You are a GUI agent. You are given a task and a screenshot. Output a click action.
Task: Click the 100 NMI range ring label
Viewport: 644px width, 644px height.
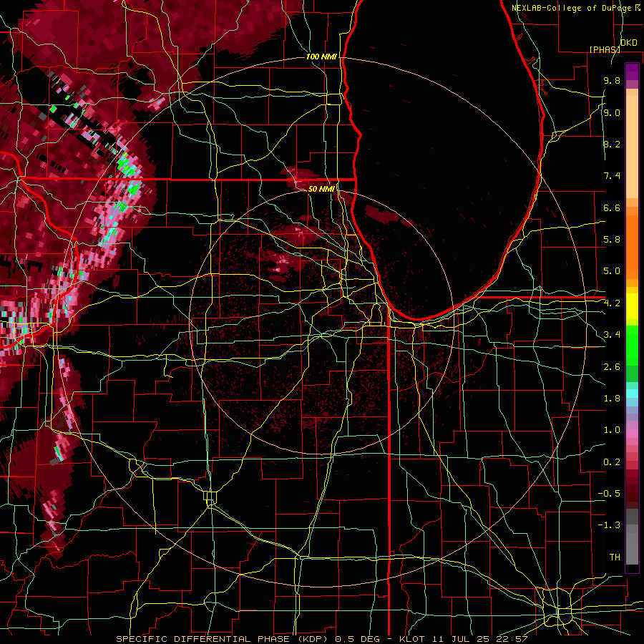pyautogui.click(x=321, y=57)
